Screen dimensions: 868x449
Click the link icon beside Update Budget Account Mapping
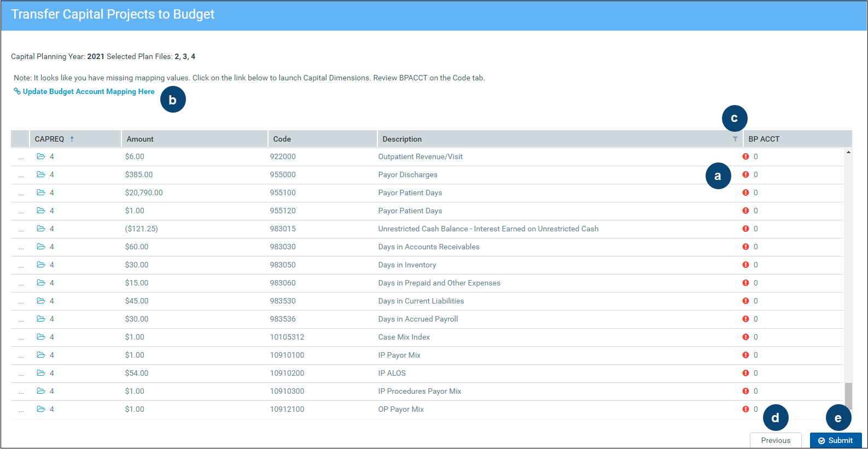[x=18, y=91]
